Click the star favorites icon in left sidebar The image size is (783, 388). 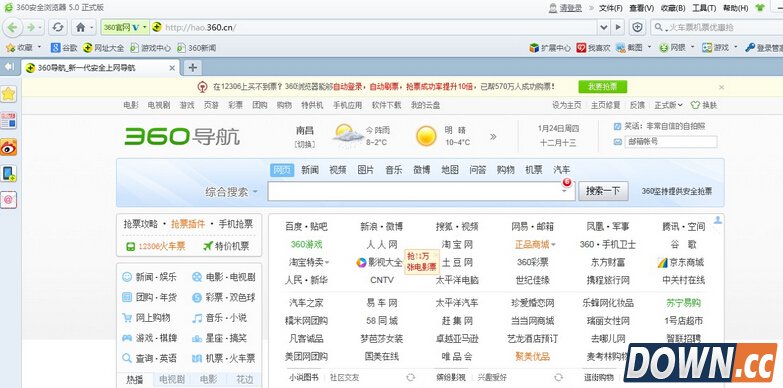(8, 94)
